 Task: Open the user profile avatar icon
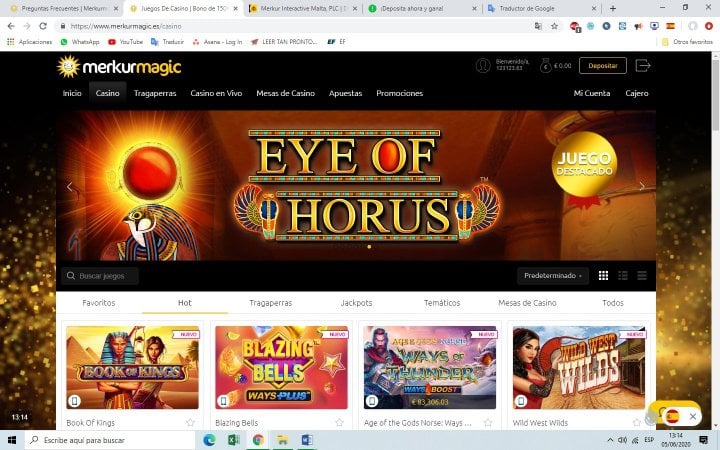pos(483,65)
